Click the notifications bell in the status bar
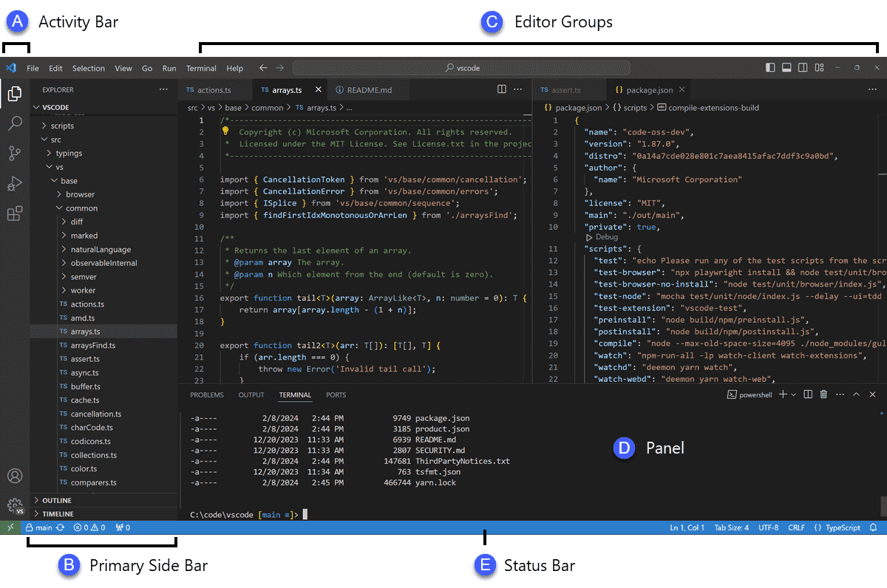Viewport: 887px width, 588px height. click(x=873, y=527)
